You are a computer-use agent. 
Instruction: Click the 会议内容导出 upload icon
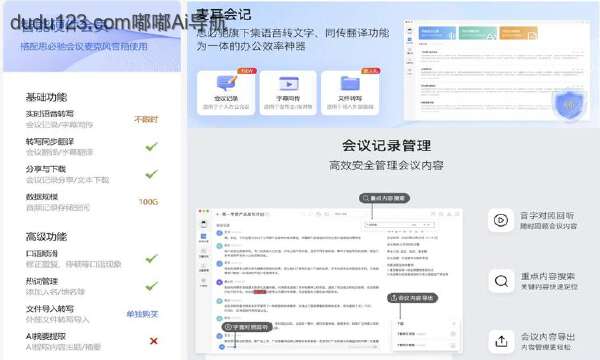501,341
